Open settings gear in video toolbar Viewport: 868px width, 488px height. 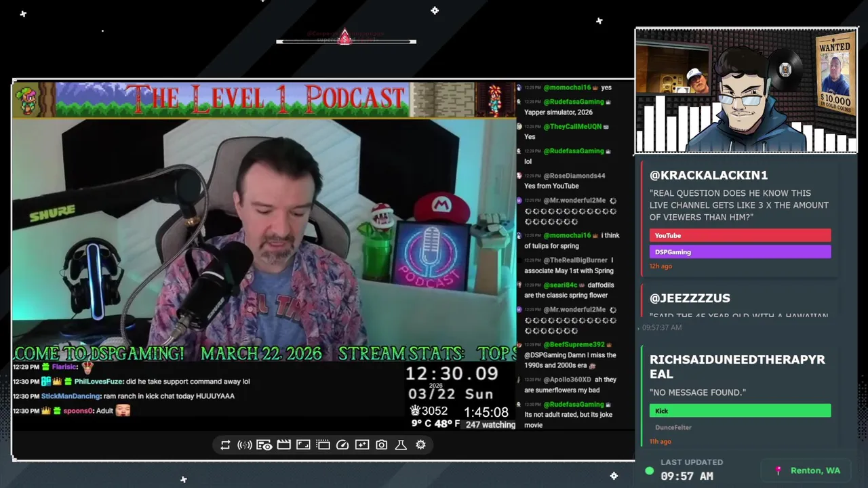click(420, 445)
